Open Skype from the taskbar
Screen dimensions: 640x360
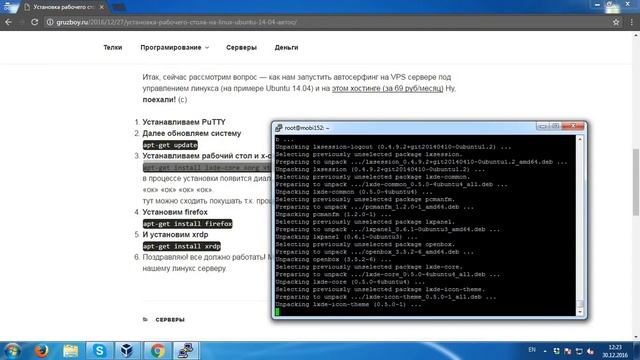click(x=99, y=351)
